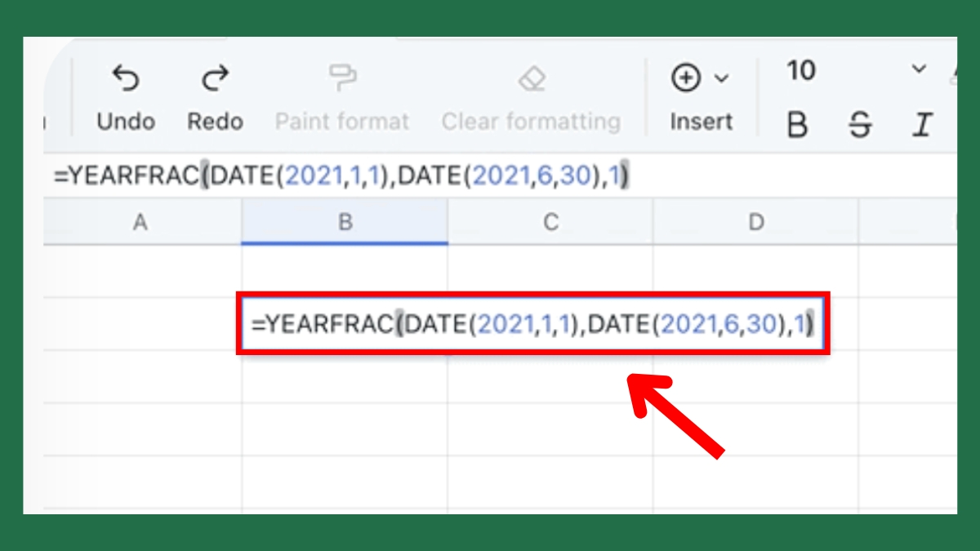Open the font size dropdown arrow
Viewport: 980px width, 551px height.
[x=920, y=70]
